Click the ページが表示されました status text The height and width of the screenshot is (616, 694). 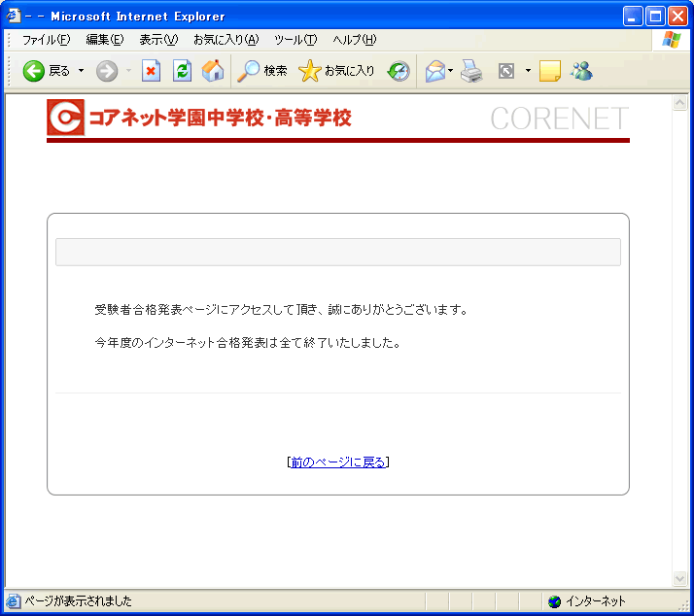[x=78, y=601]
